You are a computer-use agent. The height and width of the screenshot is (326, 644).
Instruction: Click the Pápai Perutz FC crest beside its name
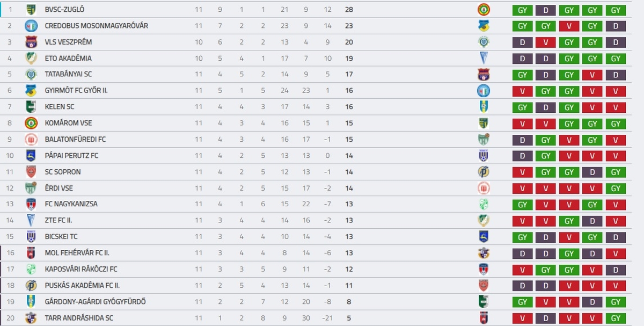coord(31,156)
